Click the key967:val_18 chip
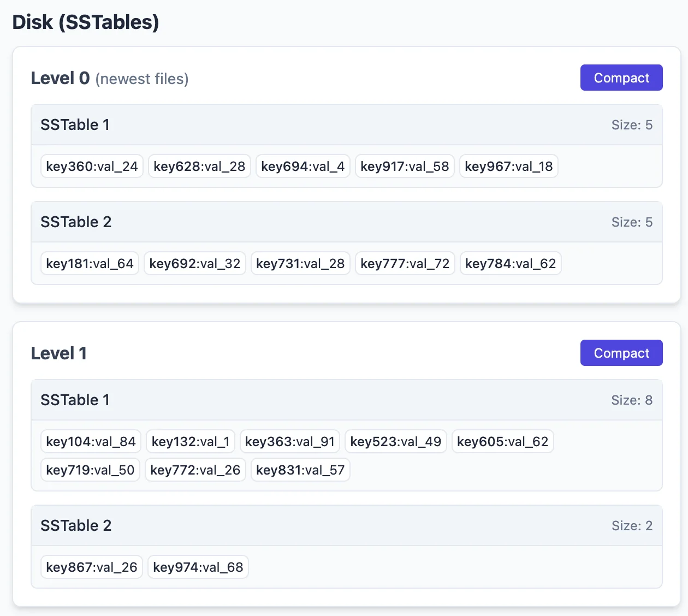The width and height of the screenshot is (688, 616). (x=508, y=167)
